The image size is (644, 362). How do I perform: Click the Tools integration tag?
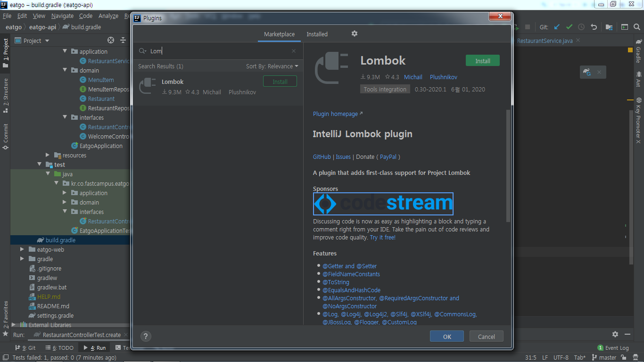tap(385, 89)
